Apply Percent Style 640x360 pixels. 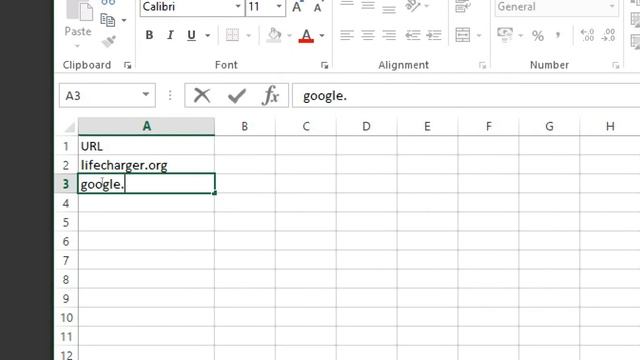click(x=538, y=36)
